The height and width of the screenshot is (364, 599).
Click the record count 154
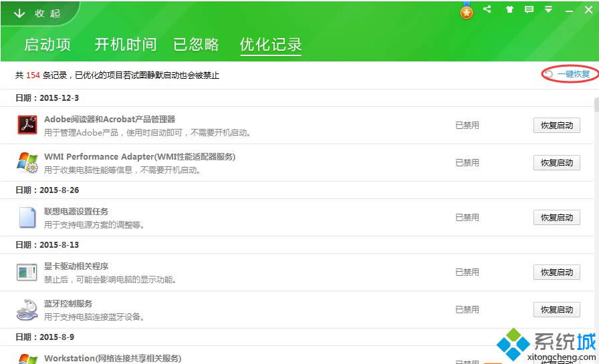point(33,75)
